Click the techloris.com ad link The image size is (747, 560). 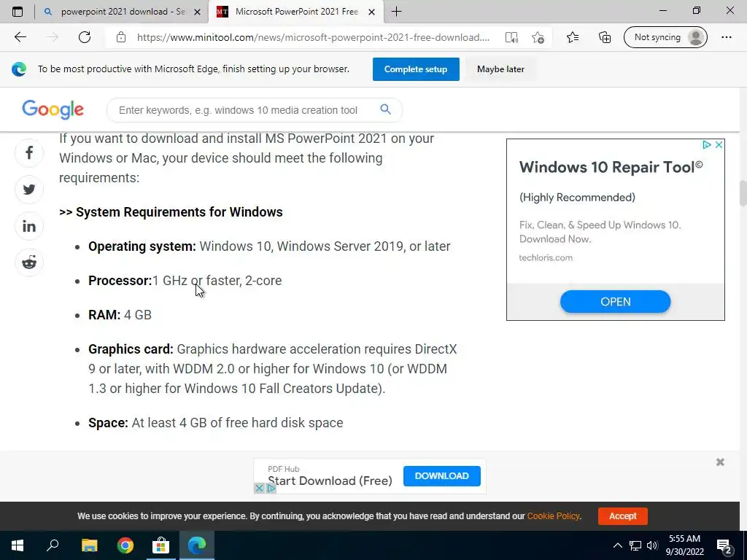point(546,257)
